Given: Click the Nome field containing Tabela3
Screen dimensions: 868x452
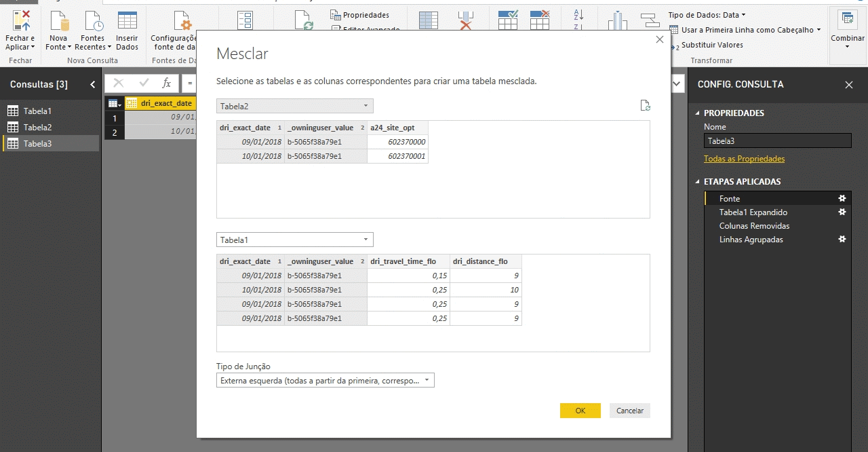Looking at the screenshot, I should tap(777, 140).
